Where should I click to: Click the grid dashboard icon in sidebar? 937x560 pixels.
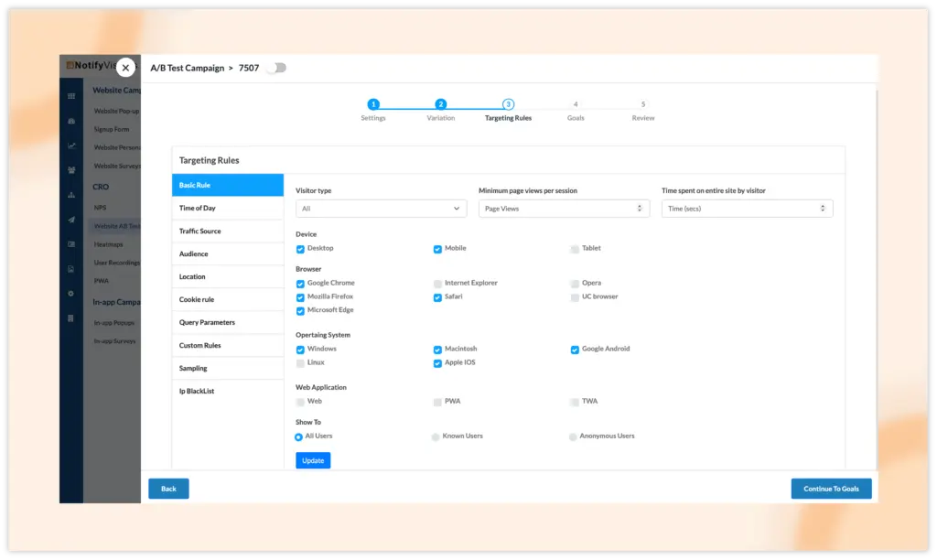(71, 96)
